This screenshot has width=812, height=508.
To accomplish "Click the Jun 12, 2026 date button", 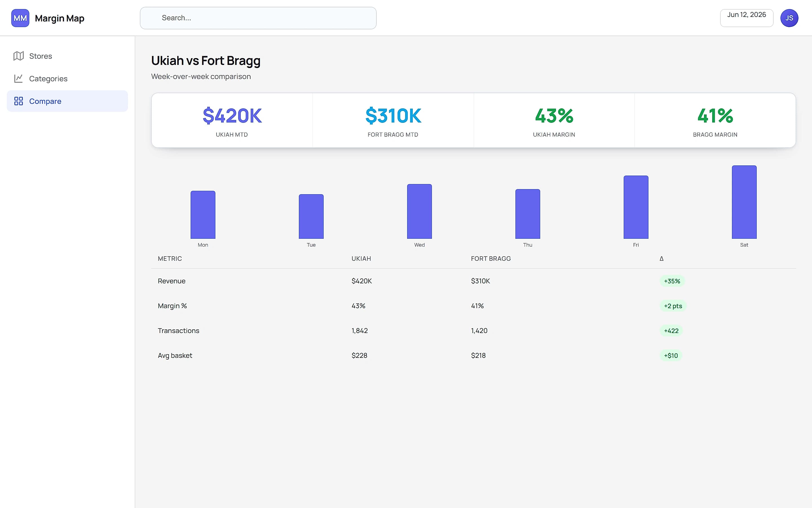I will pos(747,18).
